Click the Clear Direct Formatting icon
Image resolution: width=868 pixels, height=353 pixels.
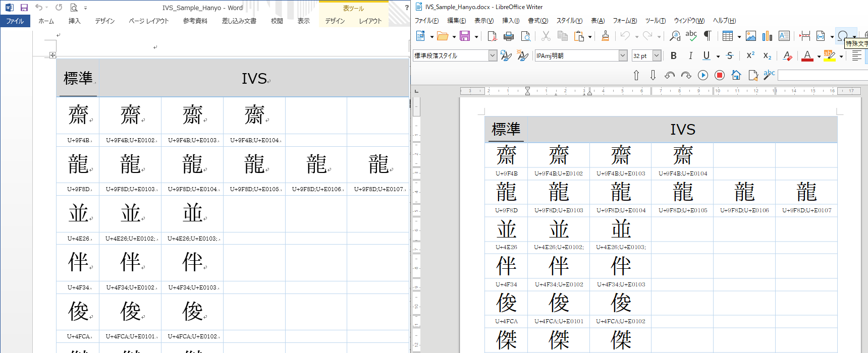787,55
